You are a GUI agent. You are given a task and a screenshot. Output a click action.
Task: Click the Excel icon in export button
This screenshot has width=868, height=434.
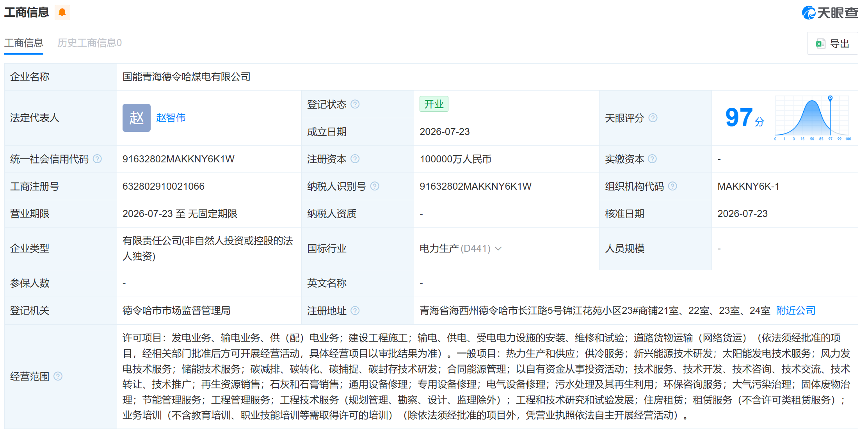(x=820, y=44)
